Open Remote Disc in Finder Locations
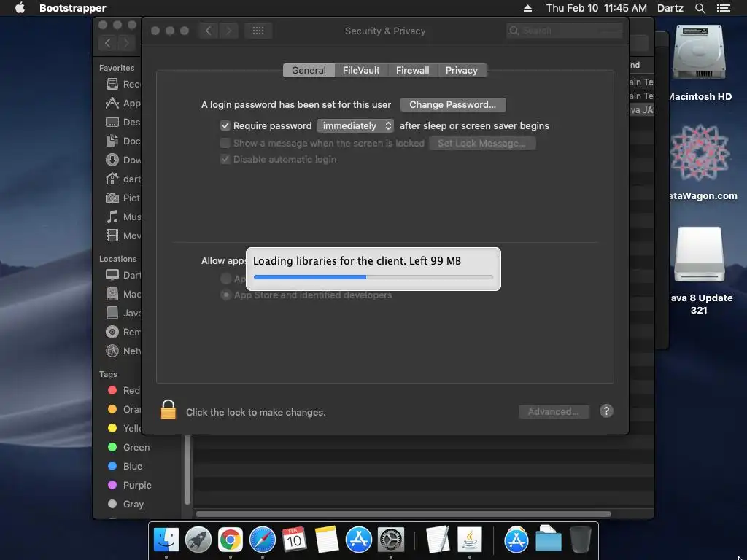The width and height of the screenshot is (747, 560). [123, 332]
